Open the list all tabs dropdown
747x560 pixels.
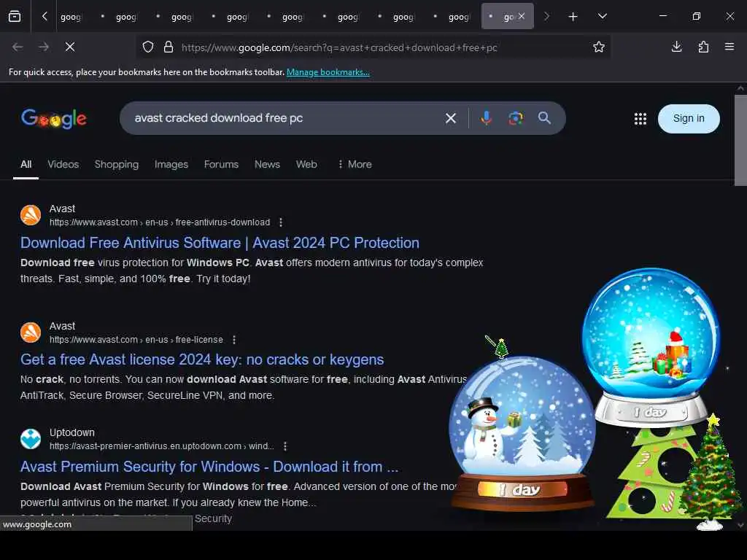[x=602, y=16]
